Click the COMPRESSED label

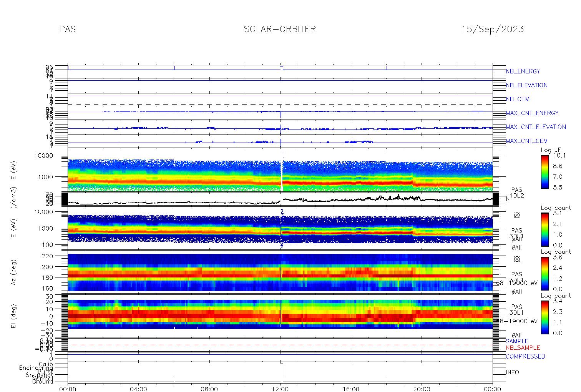[525, 356]
